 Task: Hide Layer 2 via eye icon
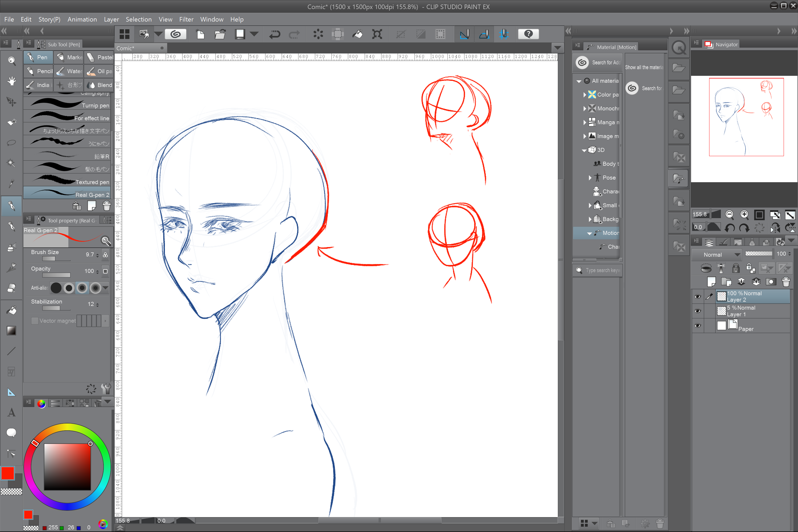click(x=697, y=297)
